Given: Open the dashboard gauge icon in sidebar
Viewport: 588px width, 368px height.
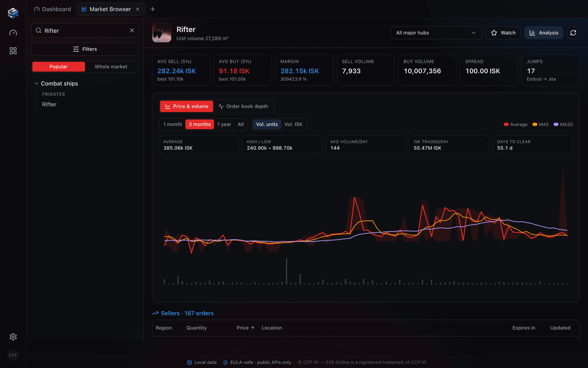Looking at the screenshot, I should click(13, 33).
